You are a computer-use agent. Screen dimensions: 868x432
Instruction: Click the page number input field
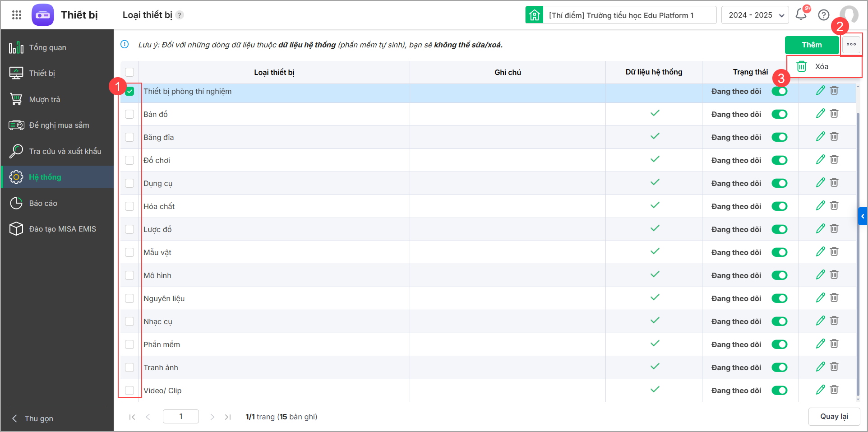pyautogui.click(x=181, y=416)
